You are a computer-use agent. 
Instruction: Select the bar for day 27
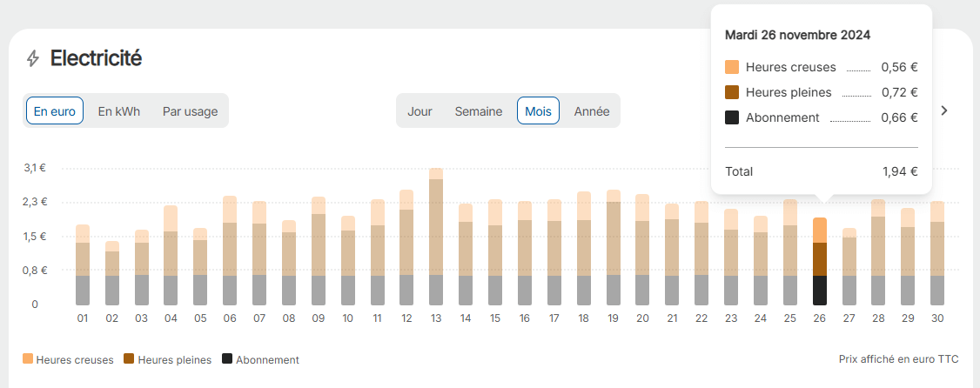coord(849,267)
